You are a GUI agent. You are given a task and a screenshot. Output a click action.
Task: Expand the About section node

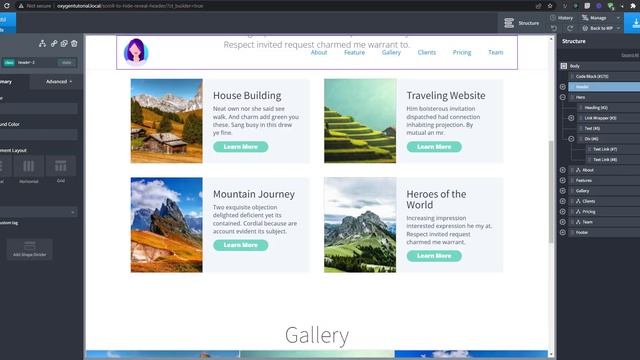click(x=563, y=170)
